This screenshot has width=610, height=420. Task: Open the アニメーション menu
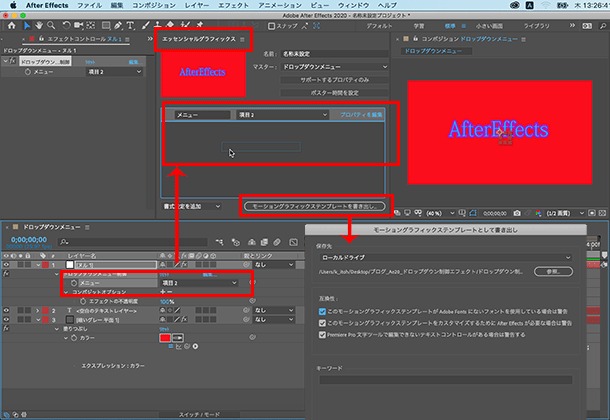tap(280, 5)
